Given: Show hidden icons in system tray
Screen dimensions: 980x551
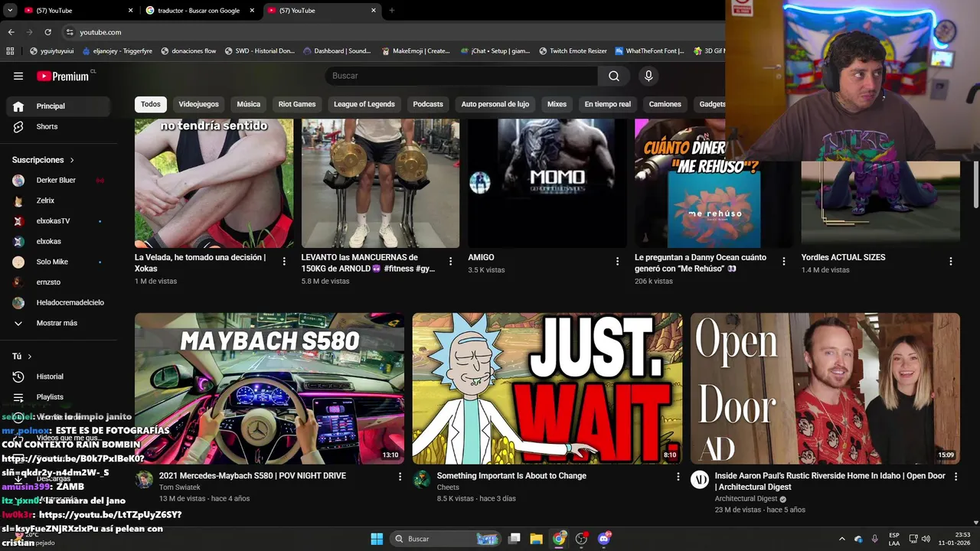Looking at the screenshot, I should [842, 539].
